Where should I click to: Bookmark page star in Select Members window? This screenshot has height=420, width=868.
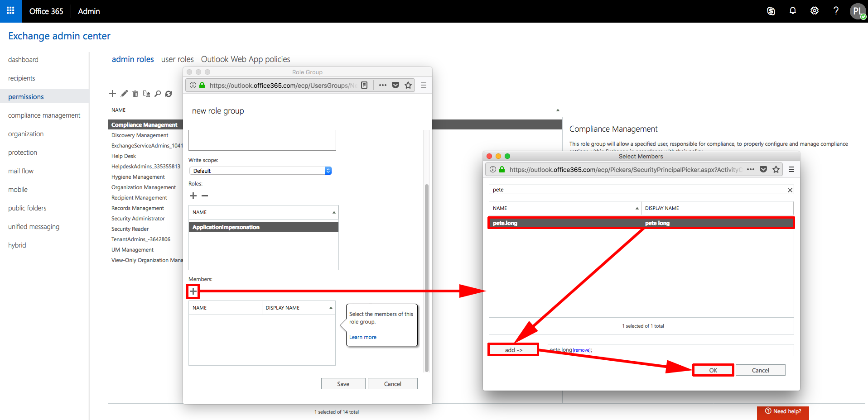[776, 169]
